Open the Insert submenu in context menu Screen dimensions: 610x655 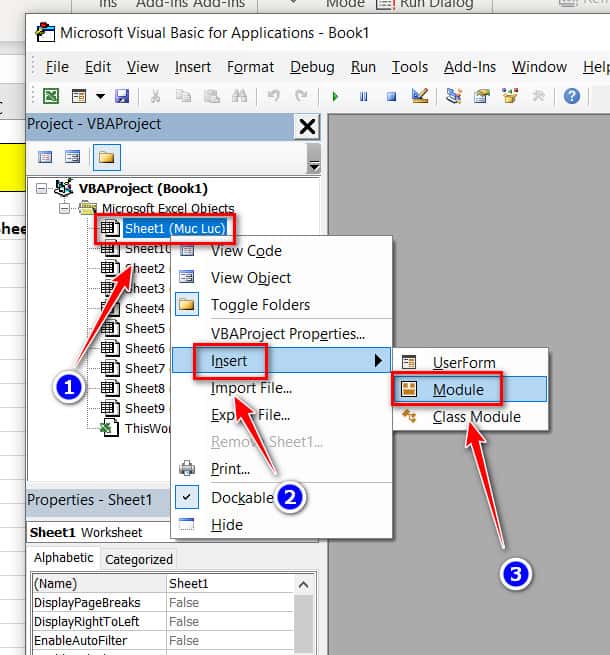coord(281,361)
